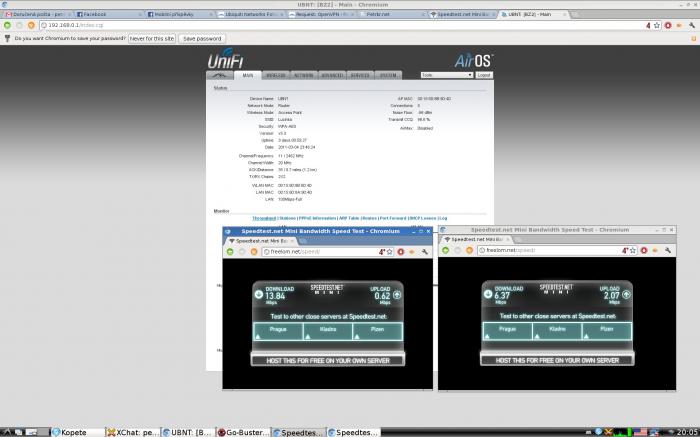Click the Kladno server button in right Speedtest window

pos(557,331)
